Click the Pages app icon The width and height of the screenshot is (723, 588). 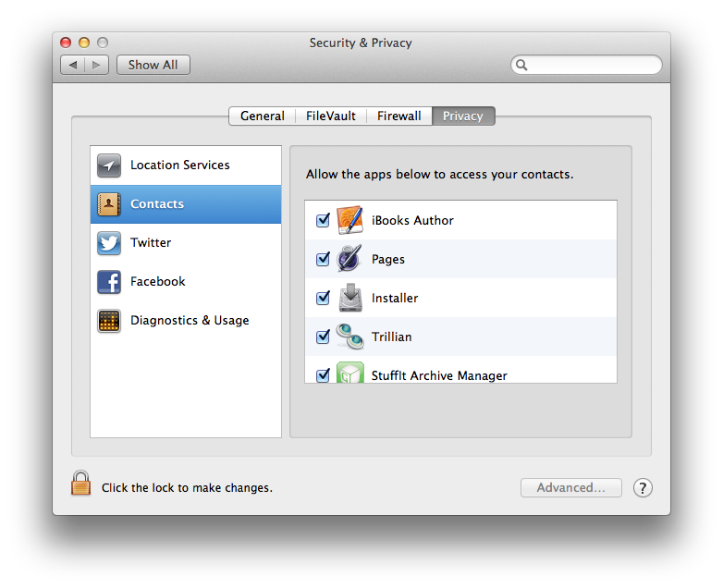point(349,259)
